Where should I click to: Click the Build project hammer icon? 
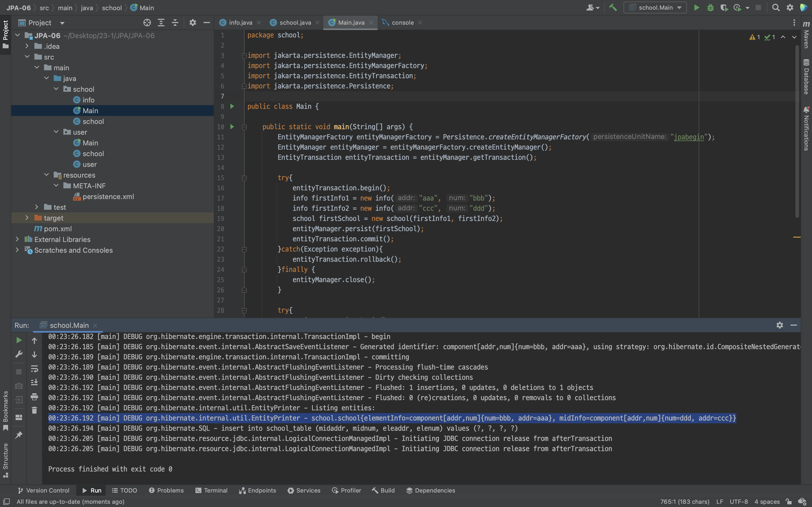613,8
